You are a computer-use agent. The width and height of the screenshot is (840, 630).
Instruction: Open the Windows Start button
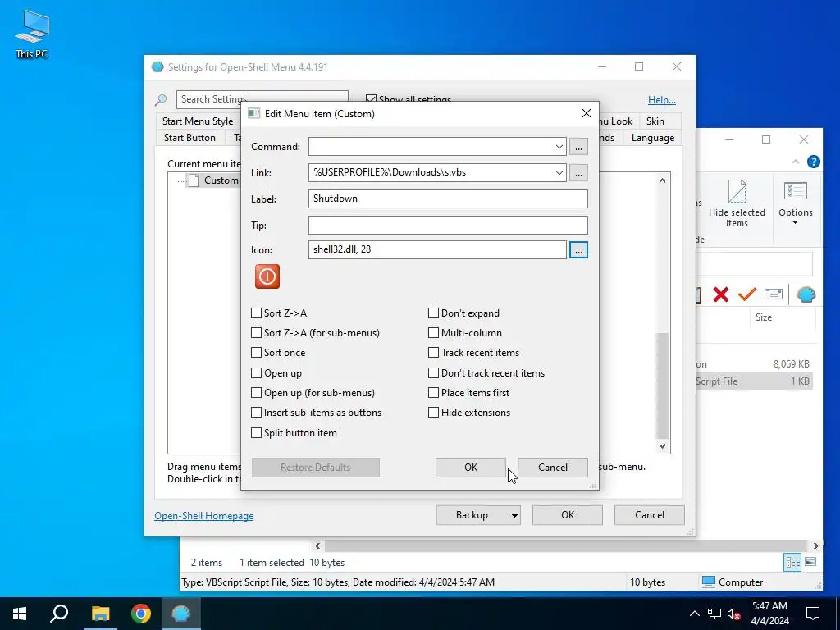[20, 614]
